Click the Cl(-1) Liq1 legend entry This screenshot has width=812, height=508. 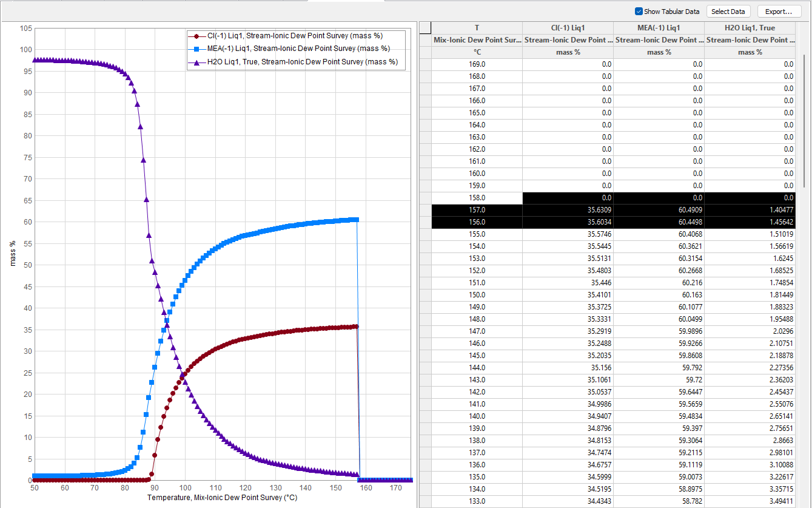295,36
